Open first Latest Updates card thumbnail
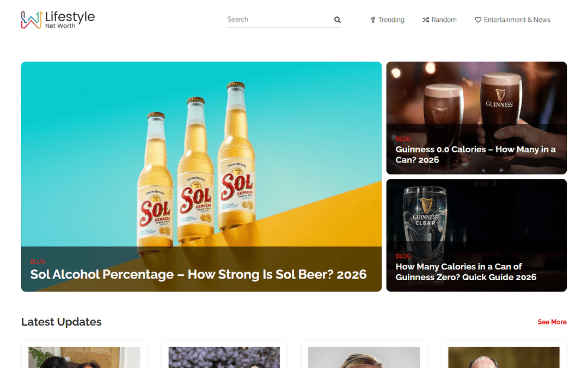Viewport: 588px width, 368px height. (84, 357)
